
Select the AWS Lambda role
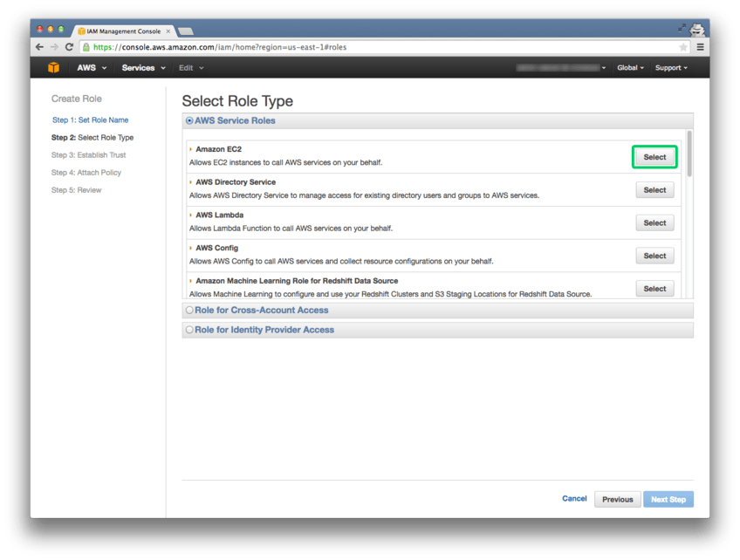coord(654,223)
